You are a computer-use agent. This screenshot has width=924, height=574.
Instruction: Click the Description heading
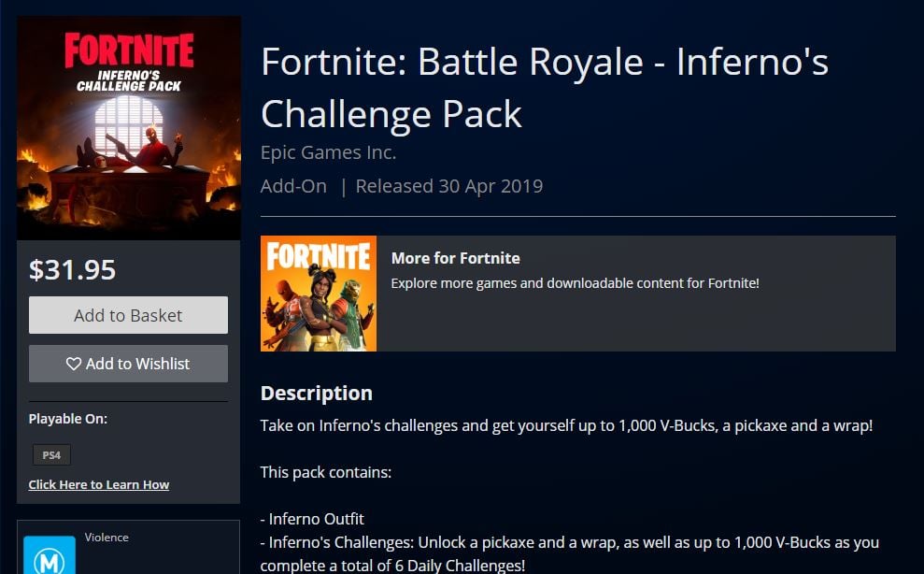(317, 393)
